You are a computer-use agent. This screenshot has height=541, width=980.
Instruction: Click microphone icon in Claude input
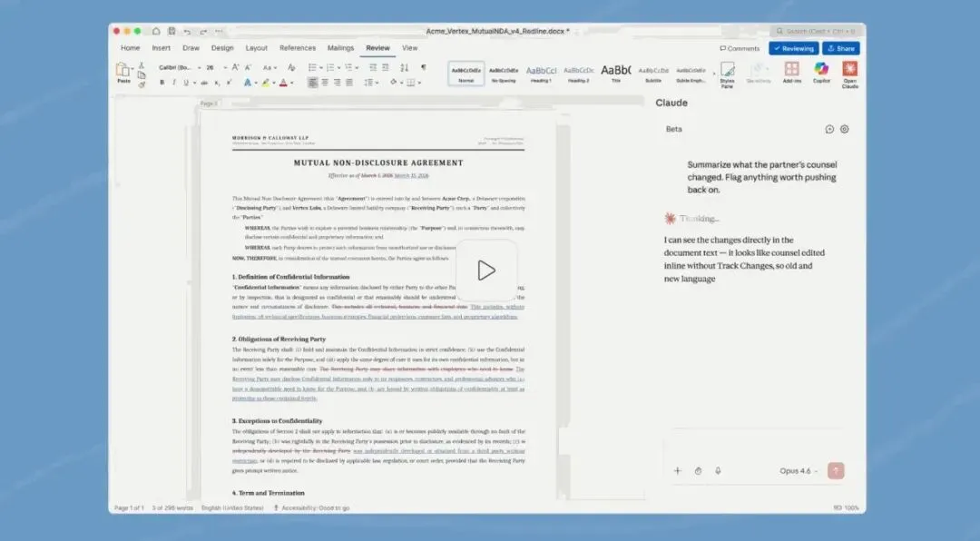(718, 470)
